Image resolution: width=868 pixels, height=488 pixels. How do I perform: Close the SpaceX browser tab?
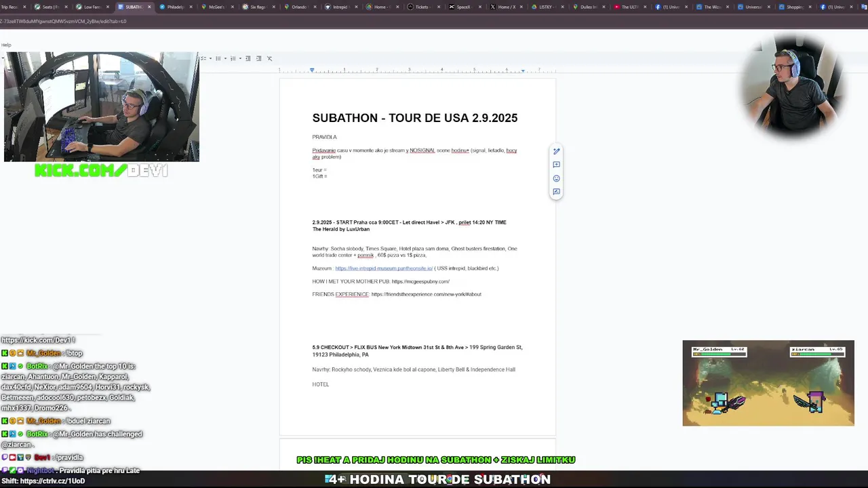click(479, 7)
